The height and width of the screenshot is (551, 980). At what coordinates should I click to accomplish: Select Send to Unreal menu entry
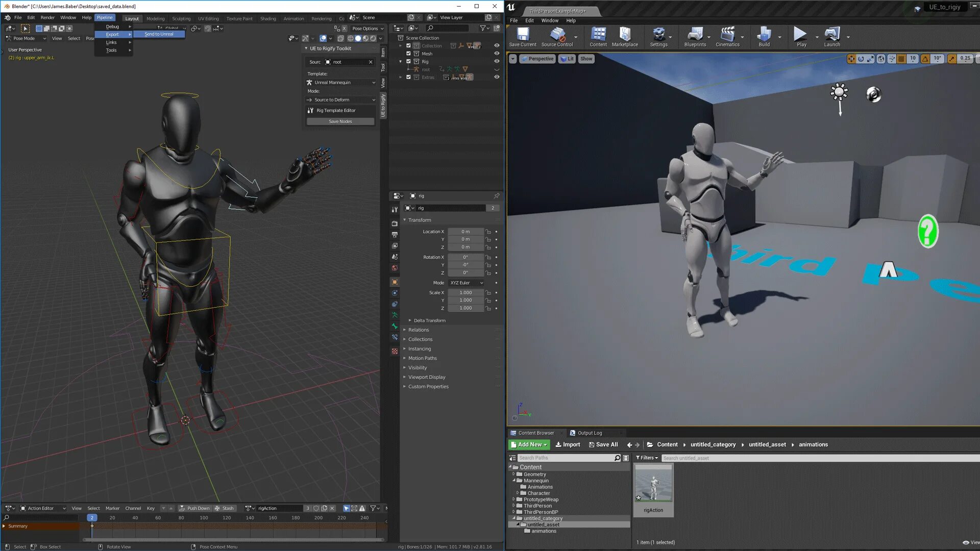click(x=159, y=34)
